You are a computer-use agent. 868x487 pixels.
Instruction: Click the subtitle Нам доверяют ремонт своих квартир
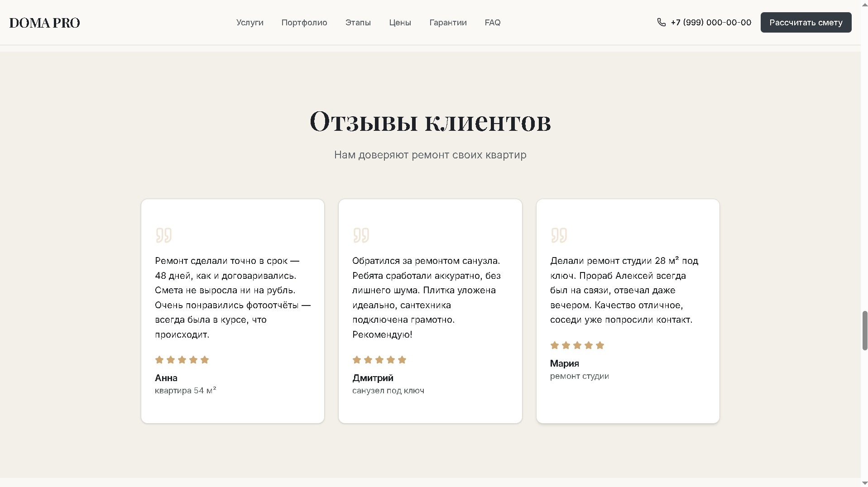click(x=430, y=155)
